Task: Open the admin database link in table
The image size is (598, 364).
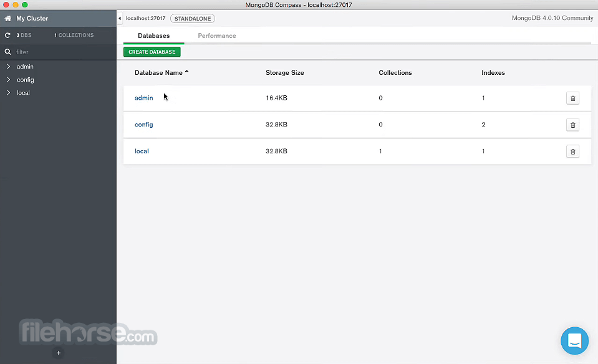Action: (x=144, y=98)
